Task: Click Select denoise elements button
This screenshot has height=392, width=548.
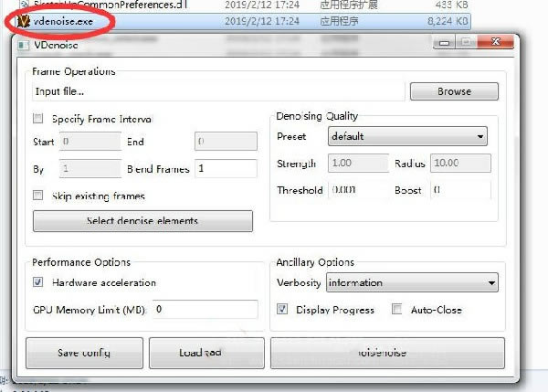Action: coord(142,220)
